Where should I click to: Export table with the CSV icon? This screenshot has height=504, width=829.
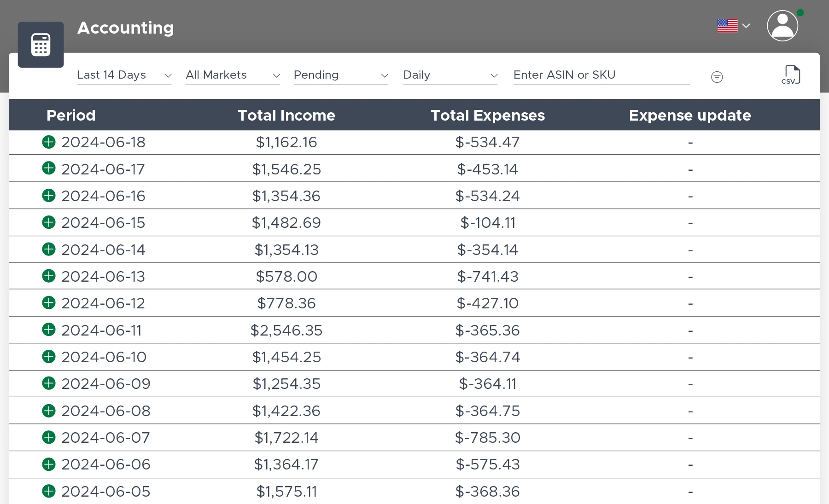[792, 75]
